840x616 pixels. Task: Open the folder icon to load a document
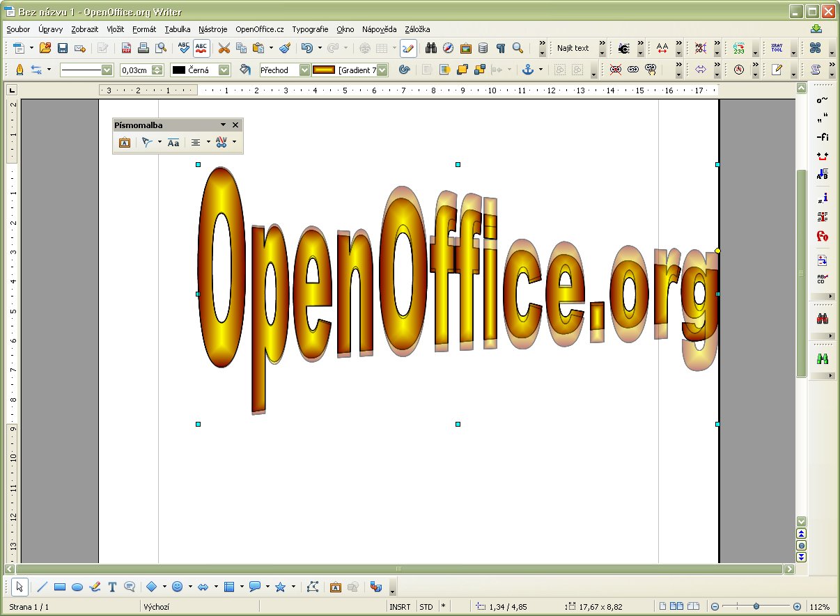pyautogui.click(x=45, y=48)
